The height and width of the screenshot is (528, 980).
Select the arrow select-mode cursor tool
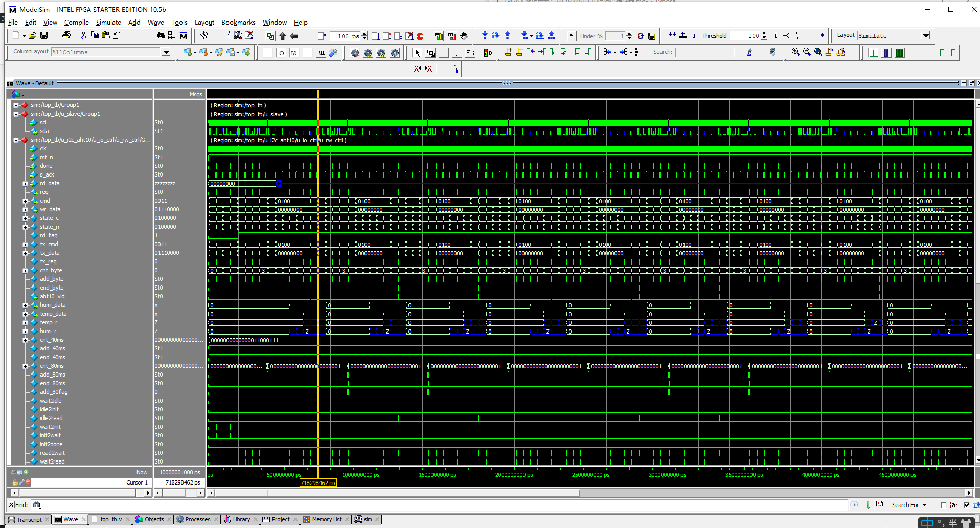click(417, 52)
